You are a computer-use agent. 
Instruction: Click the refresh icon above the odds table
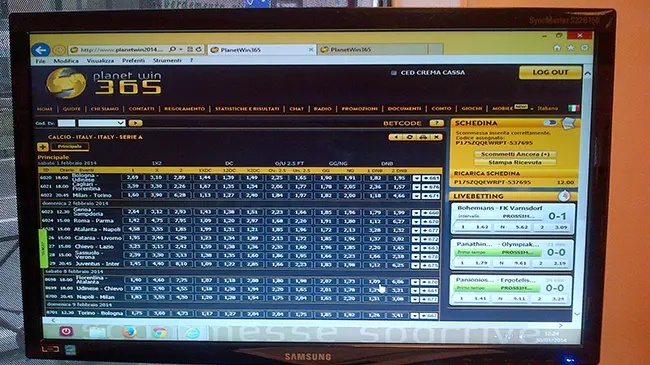coord(410,137)
